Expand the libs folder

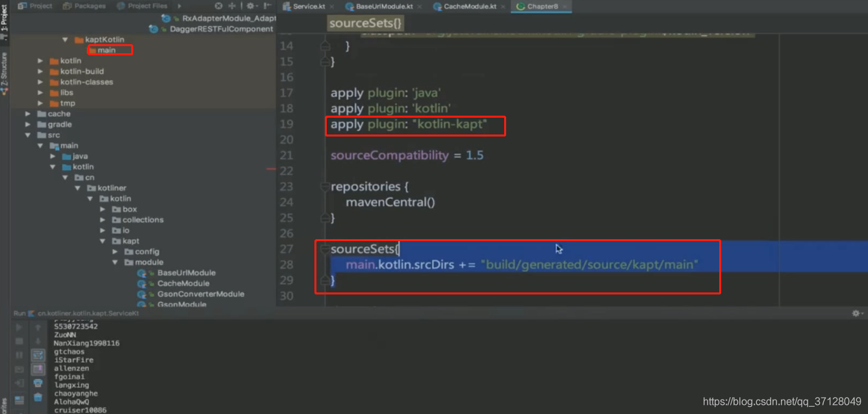tap(41, 92)
